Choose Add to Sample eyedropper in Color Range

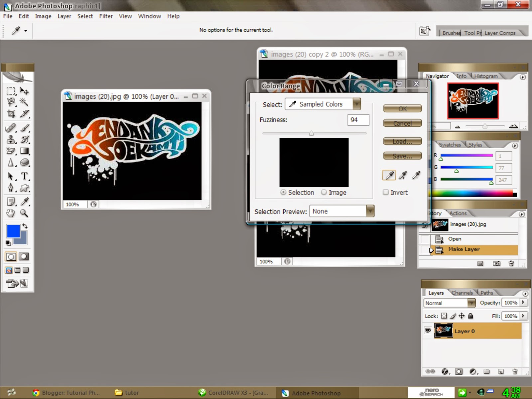pyautogui.click(x=403, y=175)
